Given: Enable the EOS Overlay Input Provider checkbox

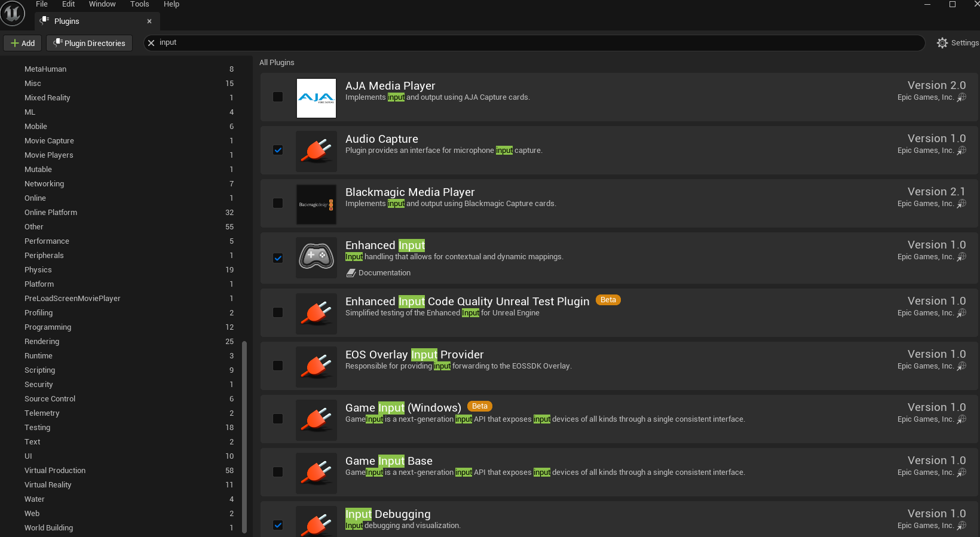Looking at the screenshot, I should tap(278, 366).
